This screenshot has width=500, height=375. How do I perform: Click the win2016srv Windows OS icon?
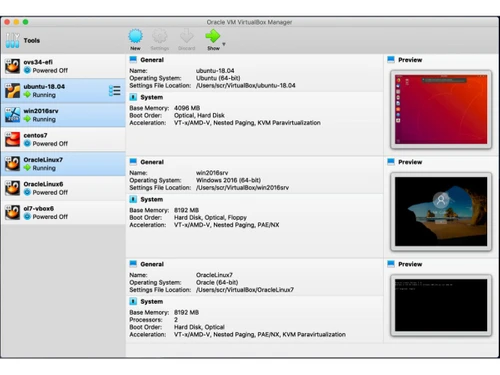click(x=13, y=115)
